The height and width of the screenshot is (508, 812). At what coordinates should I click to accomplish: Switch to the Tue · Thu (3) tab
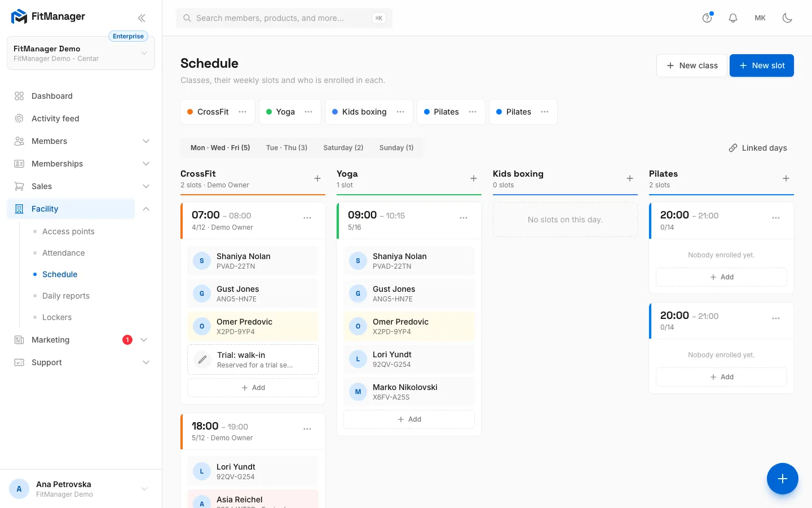[x=286, y=148]
